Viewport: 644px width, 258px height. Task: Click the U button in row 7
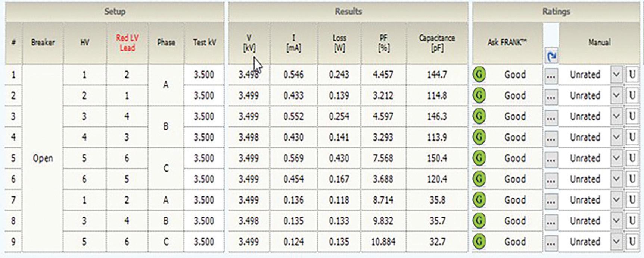click(632, 200)
